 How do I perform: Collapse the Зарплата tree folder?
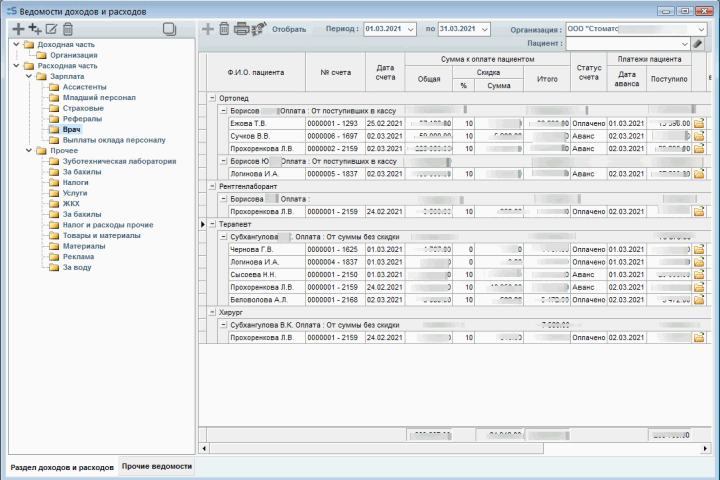[29, 76]
